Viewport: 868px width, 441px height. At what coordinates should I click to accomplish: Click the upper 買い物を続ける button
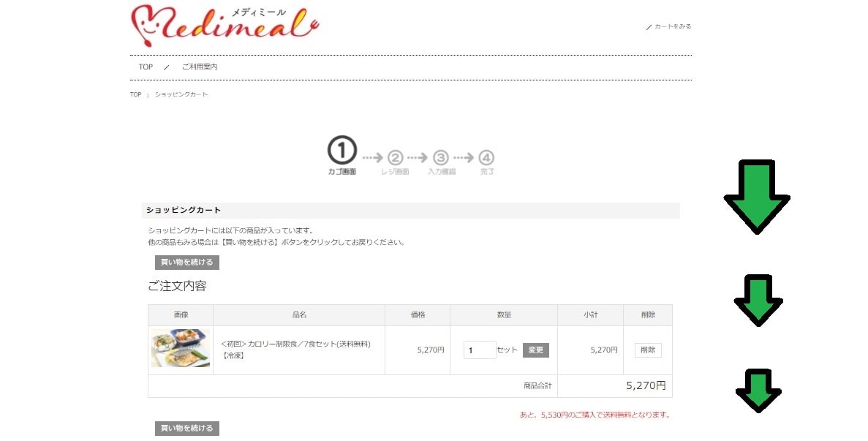click(x=187, y=263)
